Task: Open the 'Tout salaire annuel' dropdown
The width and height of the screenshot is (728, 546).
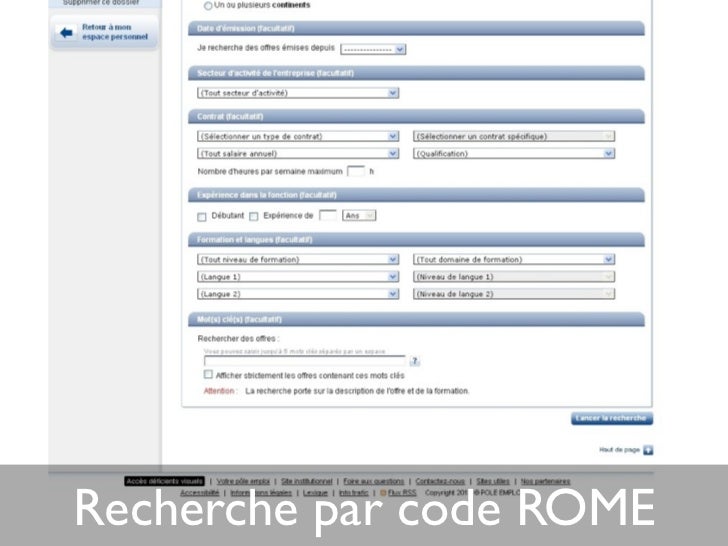Action: click(298, 153)
